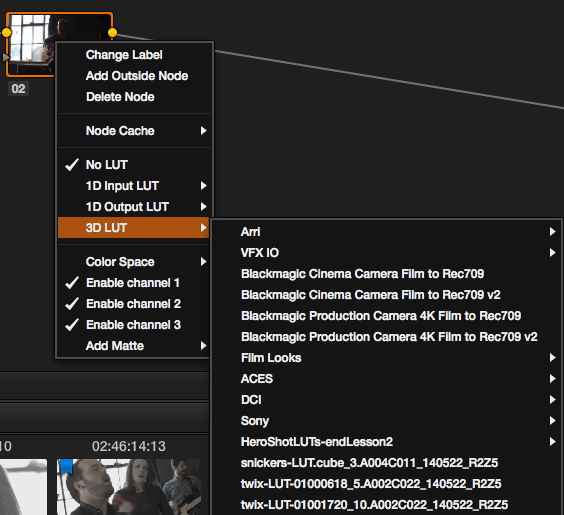Apply Blackmagic Production Camera 4K Film to Rec709

(x=386, y=316)
